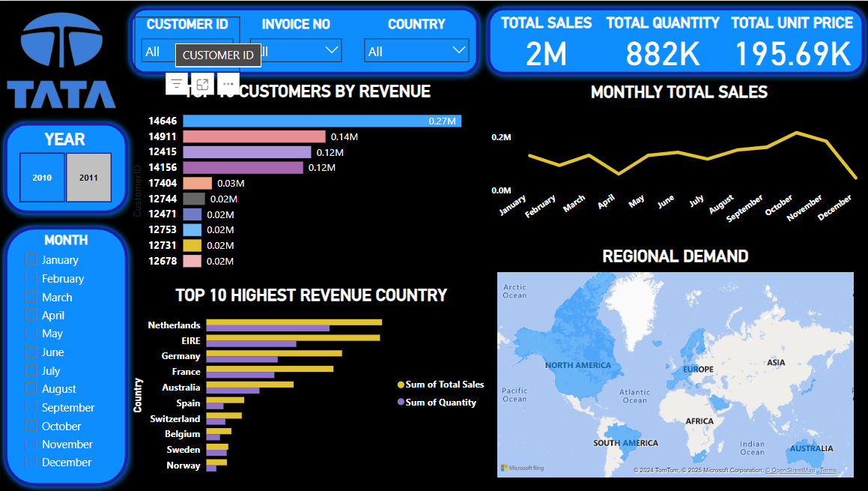Click the Terms link on the map
Image resolution: width=868 pixels, height=491 pixels.
[x=828, y=470]
